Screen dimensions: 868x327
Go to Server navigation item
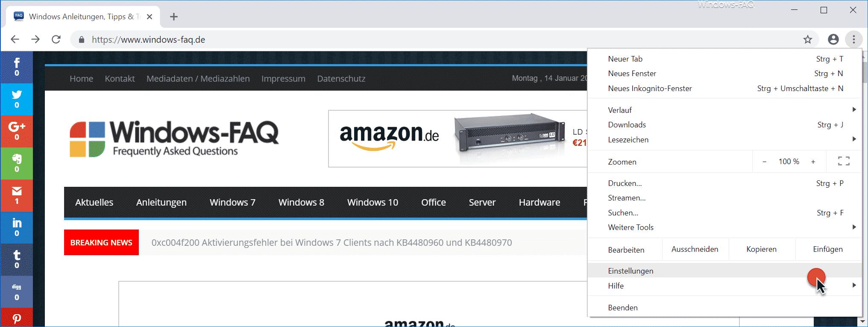[x=482, y=202]
